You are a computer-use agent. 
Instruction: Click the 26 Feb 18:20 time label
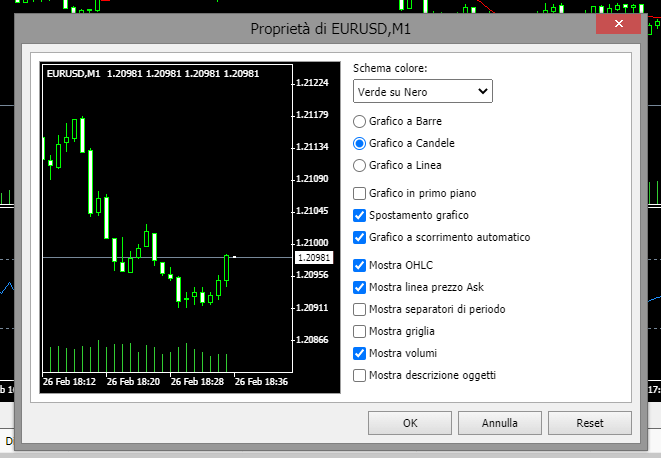point(133,382)
